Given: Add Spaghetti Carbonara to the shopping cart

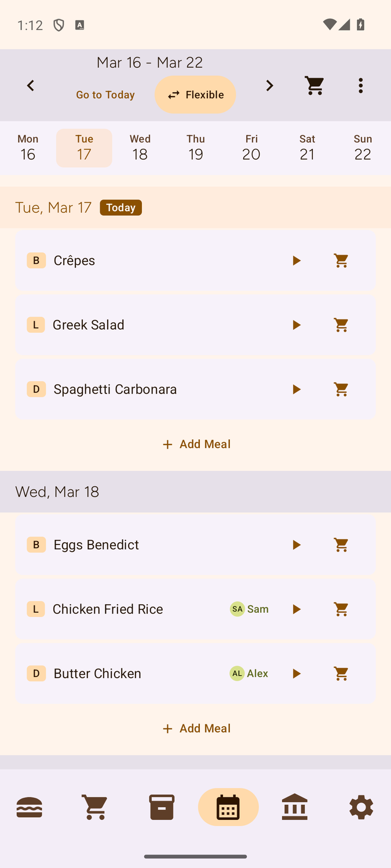Looking at the screenshot, I should tap(341, 389).
